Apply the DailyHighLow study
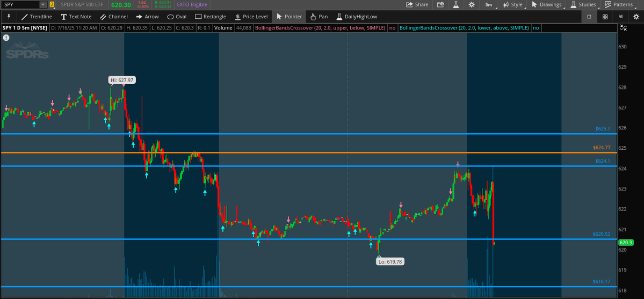644x299 pixels. tap(357, 17)
